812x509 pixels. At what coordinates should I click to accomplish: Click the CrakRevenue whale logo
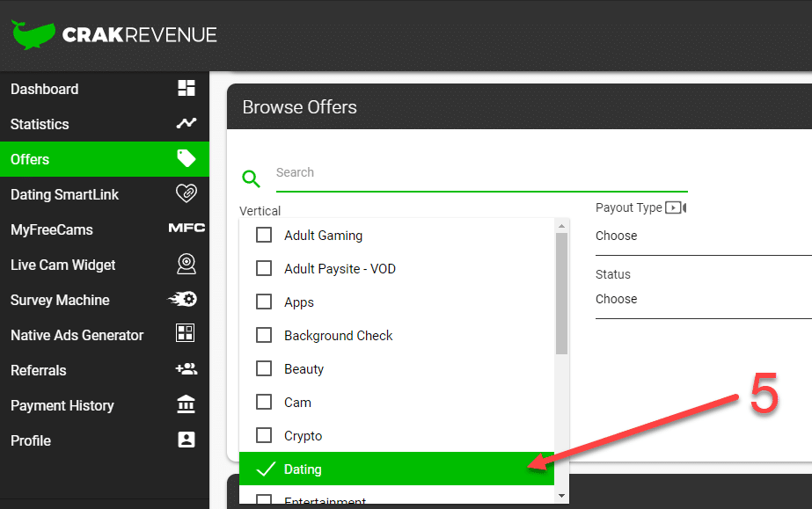tap(33, 35)
